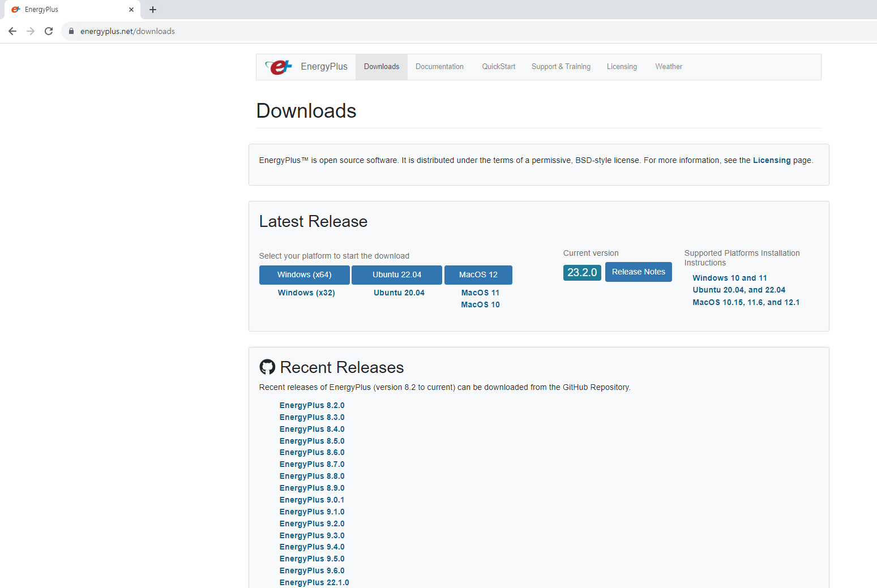Download the Ubuntu 22.04 package
The image size is (877, 588).
(x=397, y=274)
